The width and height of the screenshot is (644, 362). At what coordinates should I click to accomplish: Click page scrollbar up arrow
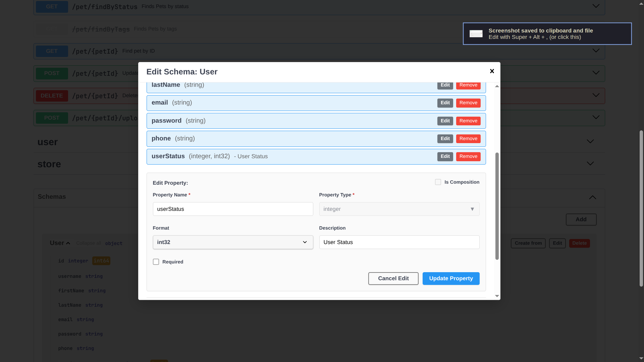[x=641, y=3]
